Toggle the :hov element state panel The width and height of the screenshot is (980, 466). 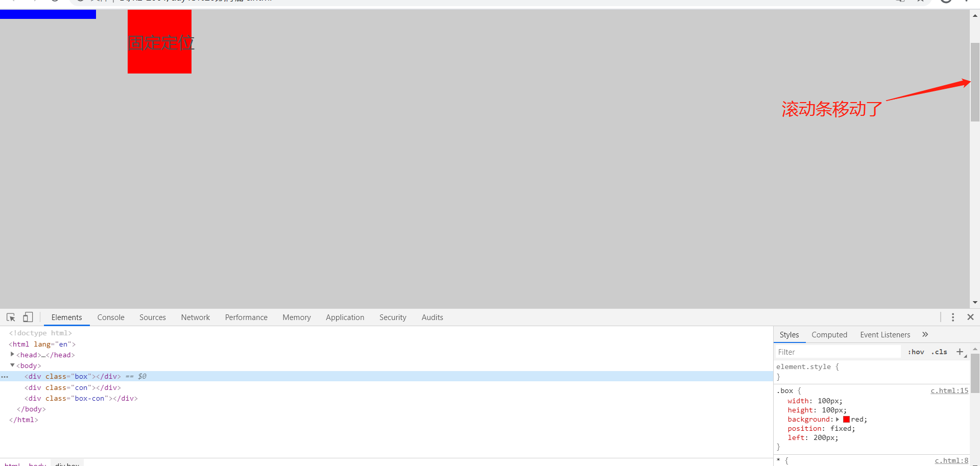click(x=916, y=352)
